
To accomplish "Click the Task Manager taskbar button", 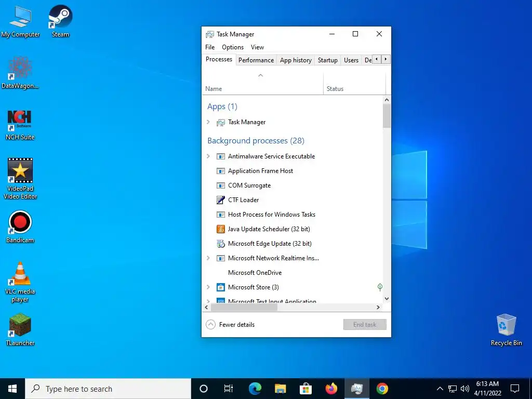I will pos(357,389).
